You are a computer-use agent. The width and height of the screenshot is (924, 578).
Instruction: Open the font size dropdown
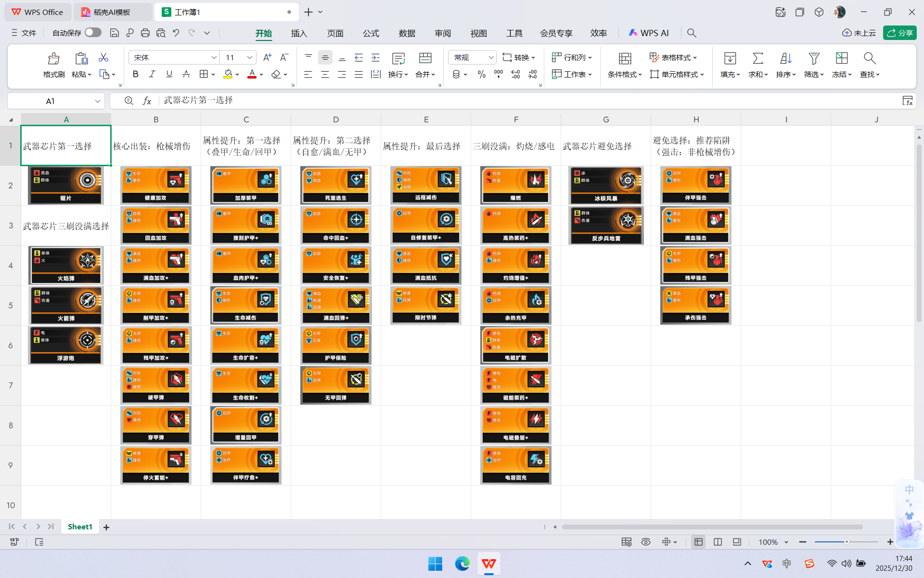249,57
